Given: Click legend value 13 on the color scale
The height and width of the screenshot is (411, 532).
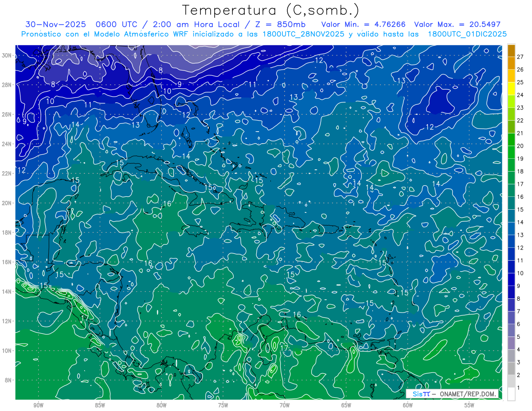Looking at the screenshot, I should point(520,235).
